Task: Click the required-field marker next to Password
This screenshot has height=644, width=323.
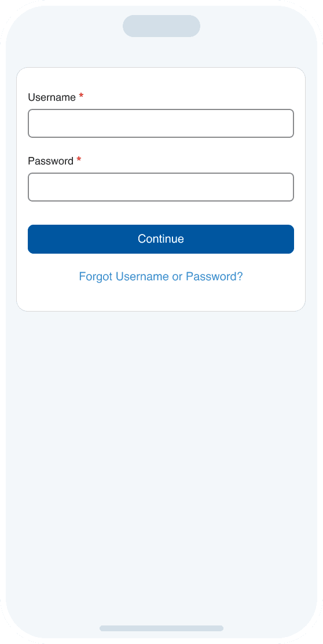Action: pyautogui.click(x=79, y=159)
